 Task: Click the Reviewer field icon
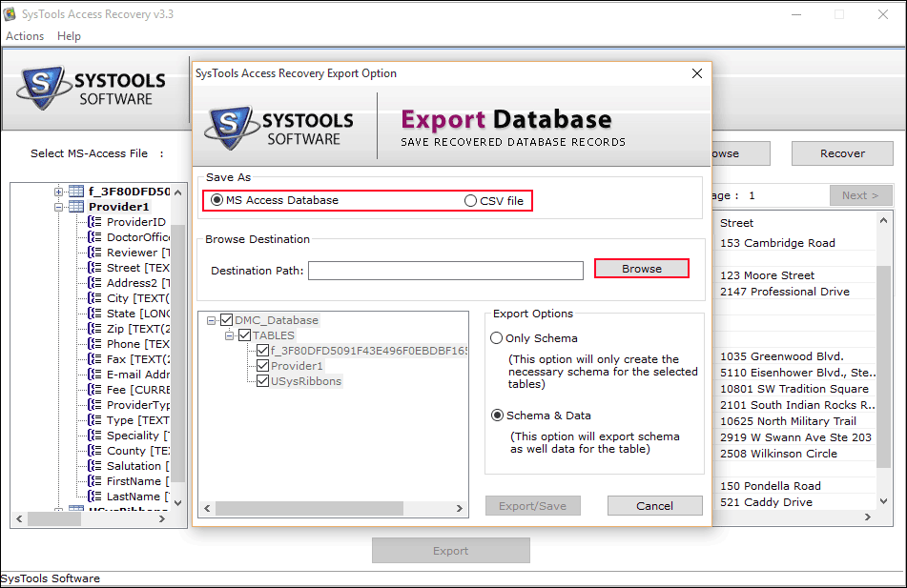pyautogui.click(x=94, y=253)
